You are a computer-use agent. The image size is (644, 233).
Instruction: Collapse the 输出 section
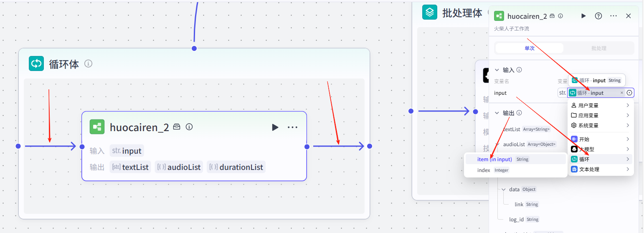click(x=497, y=113)
